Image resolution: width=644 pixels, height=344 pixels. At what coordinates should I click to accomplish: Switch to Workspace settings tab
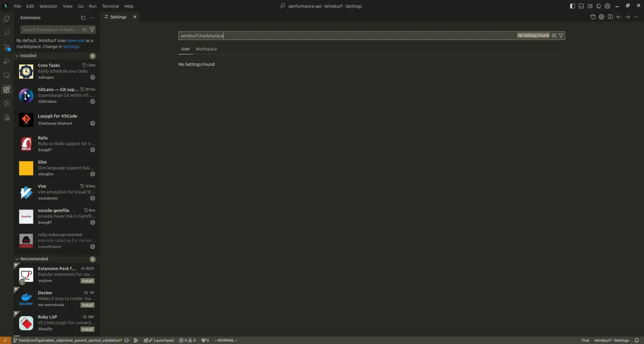pos(206,49)
